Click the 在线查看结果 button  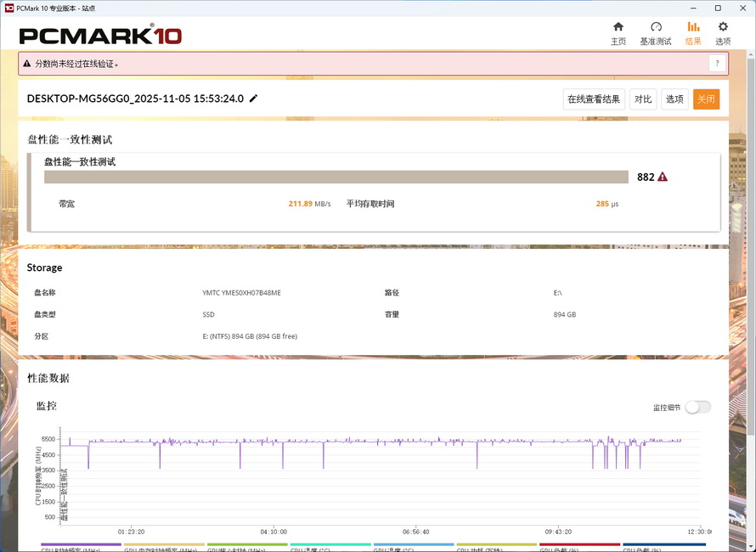tap(593, 99)
